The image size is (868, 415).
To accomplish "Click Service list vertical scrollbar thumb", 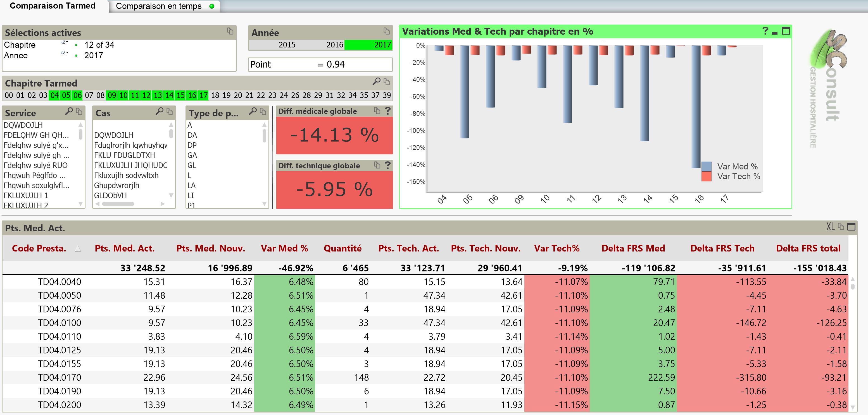I will pyautogui.click(x=80, y=134).
